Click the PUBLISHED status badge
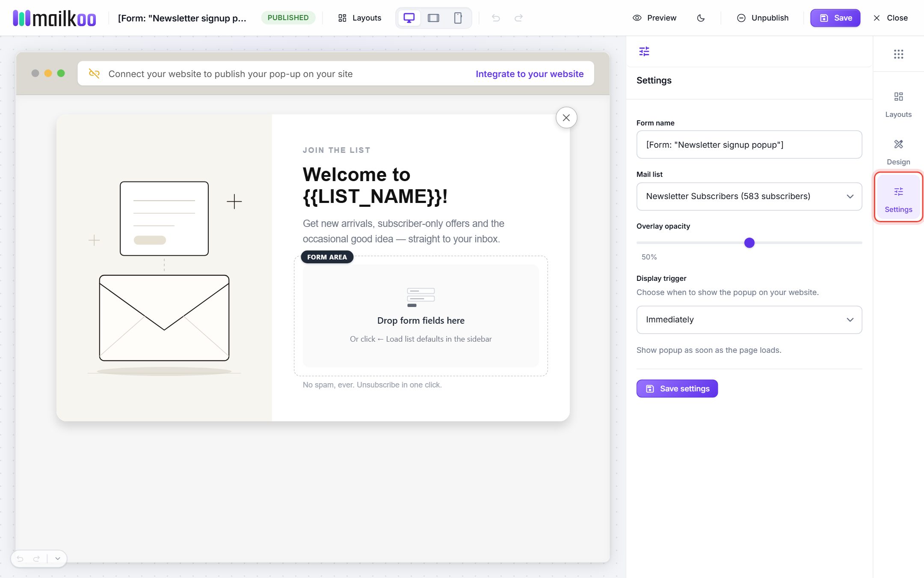This screenshot has width=924, height=578. [x=288, y=18]
